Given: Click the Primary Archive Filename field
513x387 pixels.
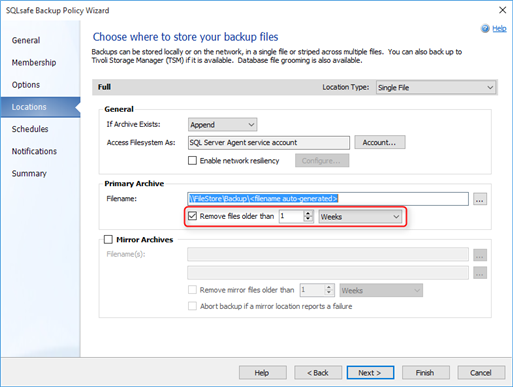Looking at the screenshot, I should [328, 199].
